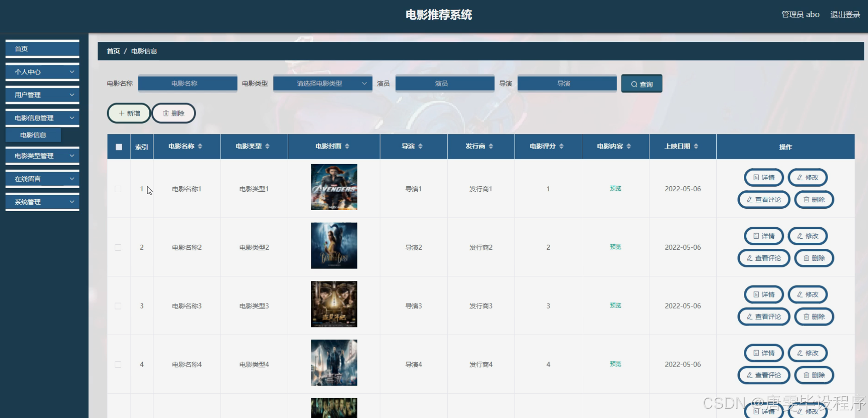Expand the 个人中心 sidebar menu
Screen dimensions: 868x418
[x=42, y=72]
